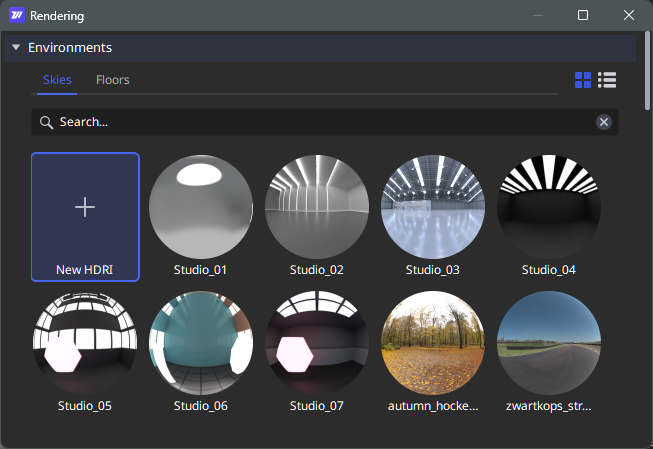Pick the Studio_05 HDRI thumbnail
Viewport: 653px width, 449px height.
pyautogui.click(x=85, y=344)
